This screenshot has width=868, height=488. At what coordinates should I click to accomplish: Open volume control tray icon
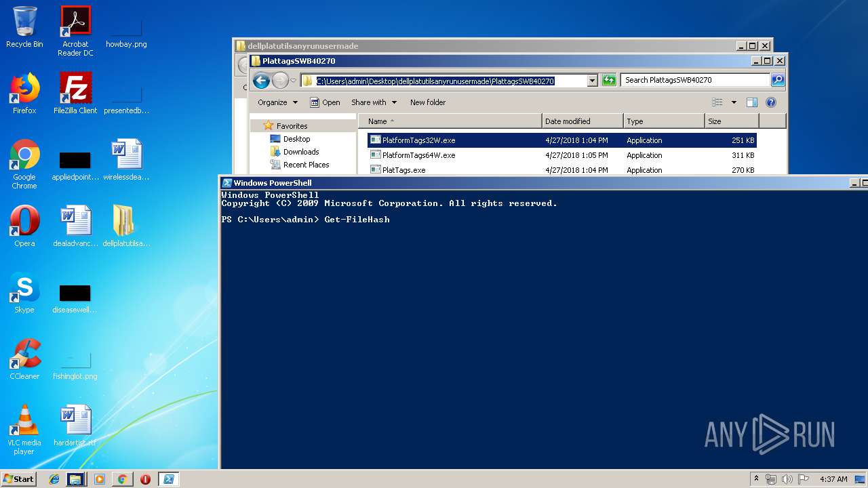[x=787, y=479]
